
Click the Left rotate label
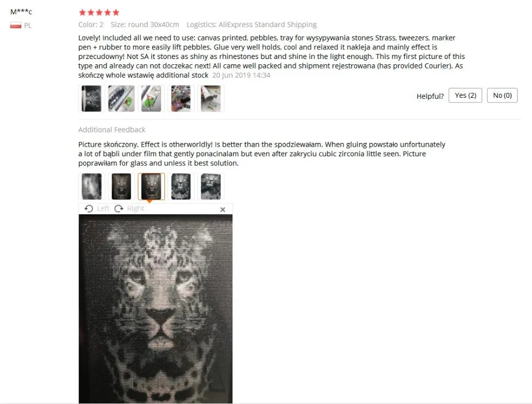[103, 208]
